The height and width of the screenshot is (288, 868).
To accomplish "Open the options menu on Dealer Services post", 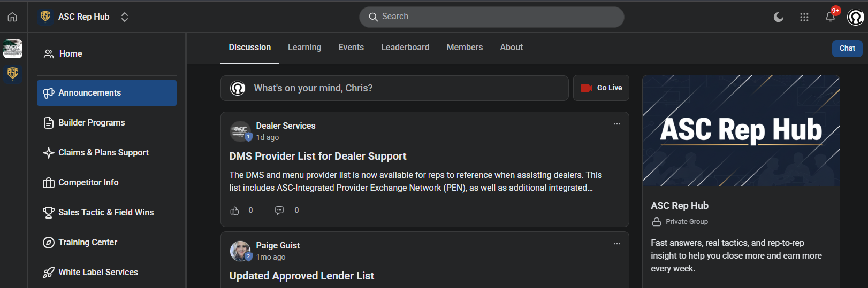I will 617,124.
